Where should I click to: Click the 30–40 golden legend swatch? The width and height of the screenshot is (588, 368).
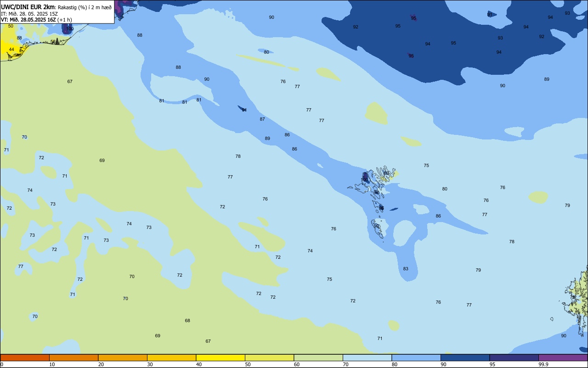[171, 357]
